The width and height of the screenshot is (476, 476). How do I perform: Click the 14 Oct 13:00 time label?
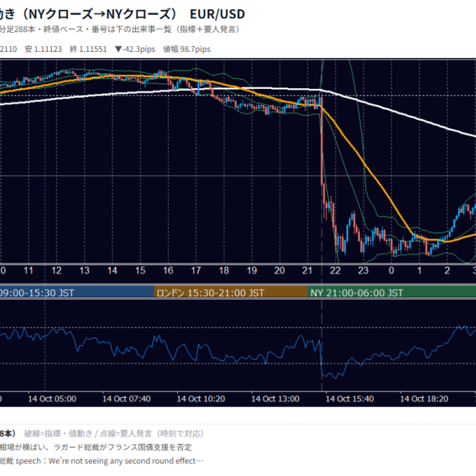pos(275,398)
